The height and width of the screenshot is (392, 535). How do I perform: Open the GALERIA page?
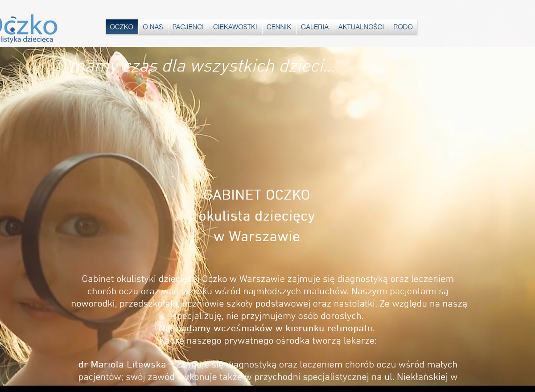tap(315, 27)
